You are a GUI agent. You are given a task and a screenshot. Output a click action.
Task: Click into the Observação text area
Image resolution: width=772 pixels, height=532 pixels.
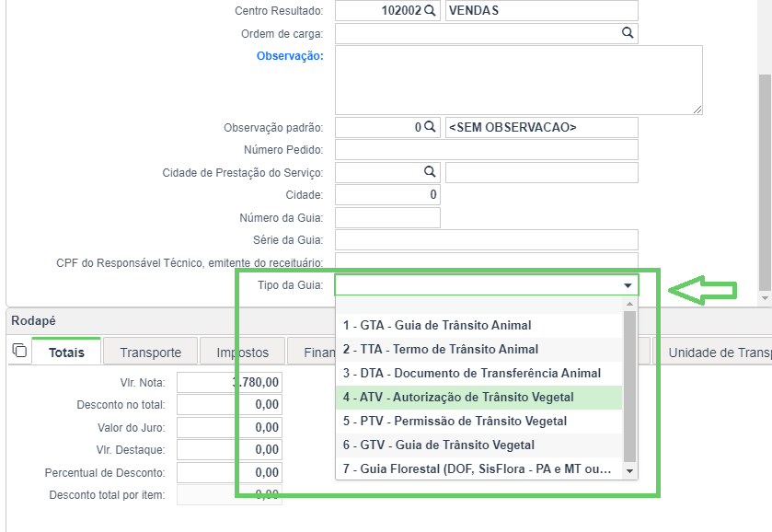(x=519, y=80)
